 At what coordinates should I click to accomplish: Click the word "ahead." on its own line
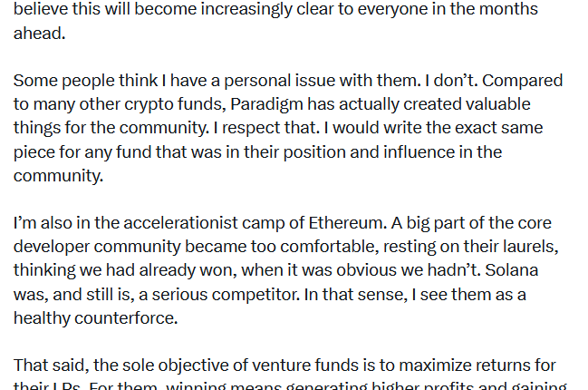[x=39, y=34]
